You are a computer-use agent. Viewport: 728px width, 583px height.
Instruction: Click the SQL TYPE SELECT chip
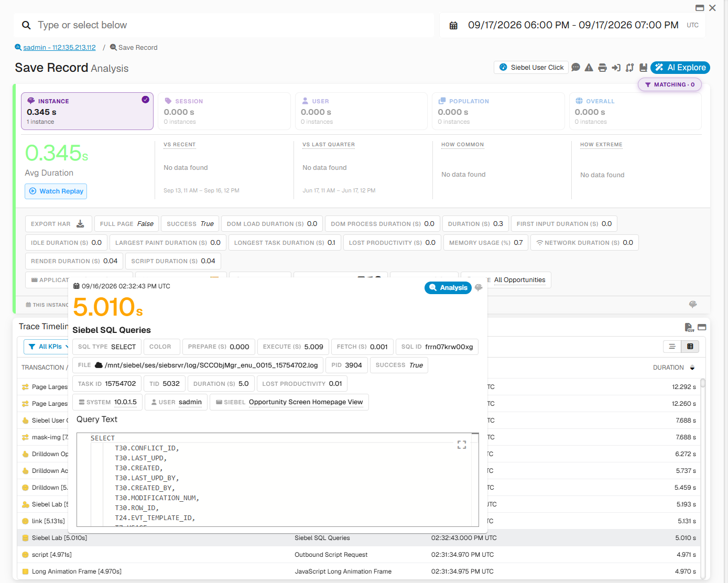pyautogui.click(x=107, y=347)
